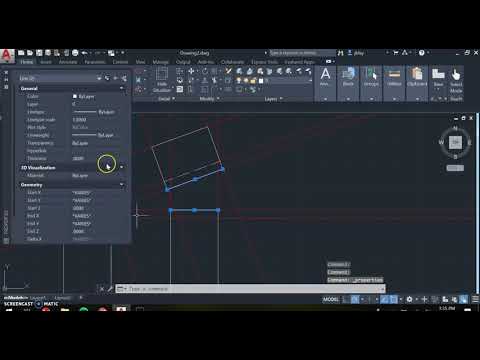
Task: Open the Groups panel button
Action: click(371, 77)
